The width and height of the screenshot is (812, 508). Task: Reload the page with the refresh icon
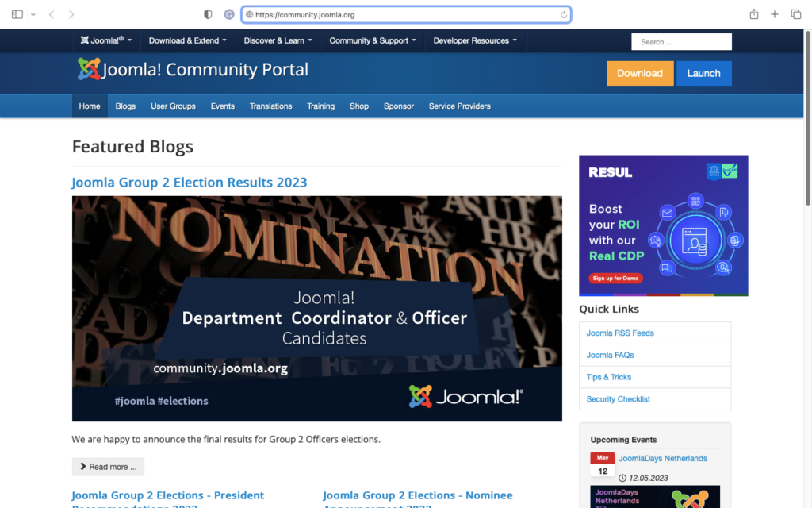coord(564,15)
